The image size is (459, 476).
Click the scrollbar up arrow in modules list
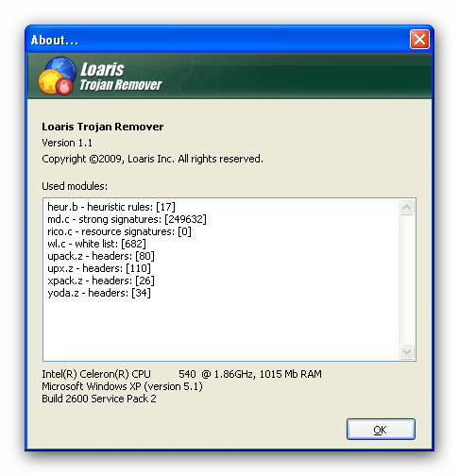[x=406, y=207]
